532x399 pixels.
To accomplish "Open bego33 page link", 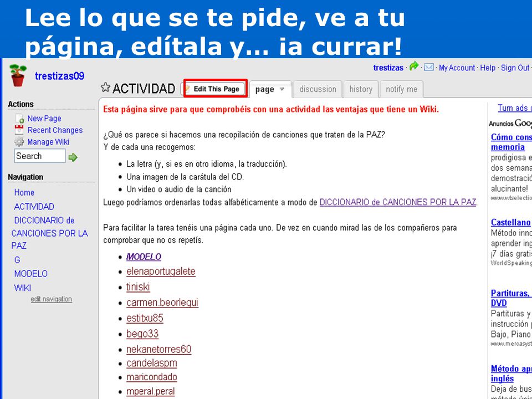I will pos(142,334).
